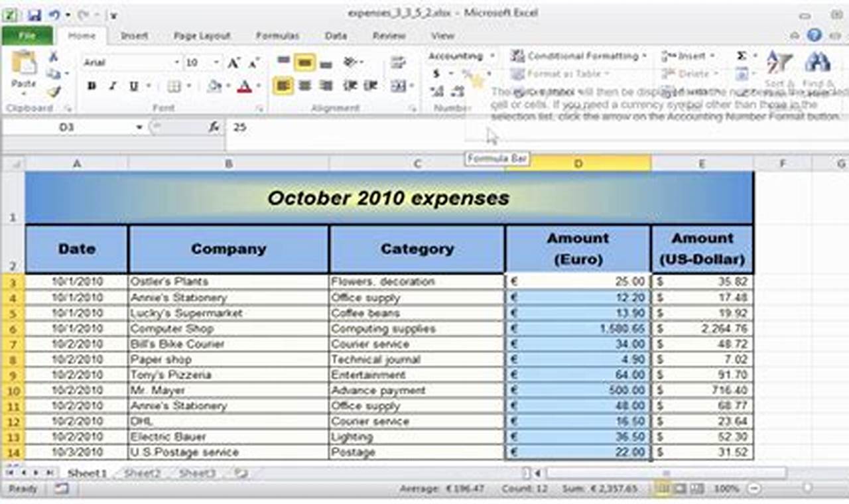Click the Insert Function fx button
Screen dimensions: 849x504
214,127
